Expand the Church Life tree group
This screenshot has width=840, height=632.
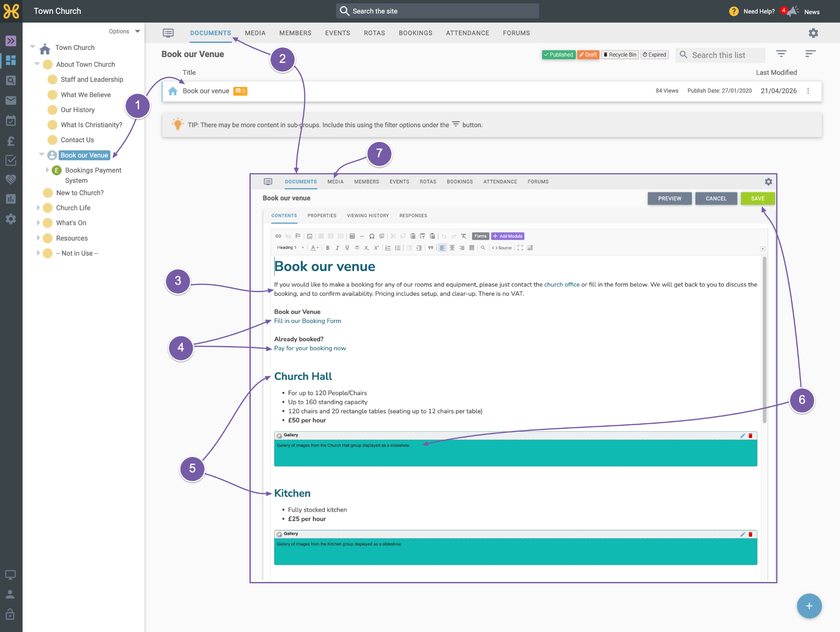point(38,208)
